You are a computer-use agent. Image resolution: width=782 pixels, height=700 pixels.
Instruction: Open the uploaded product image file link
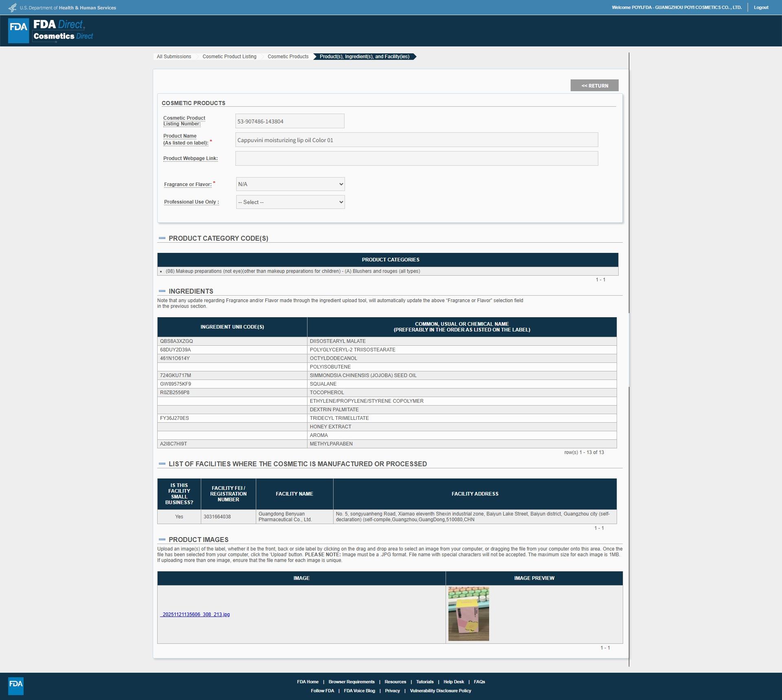[195, 614]
